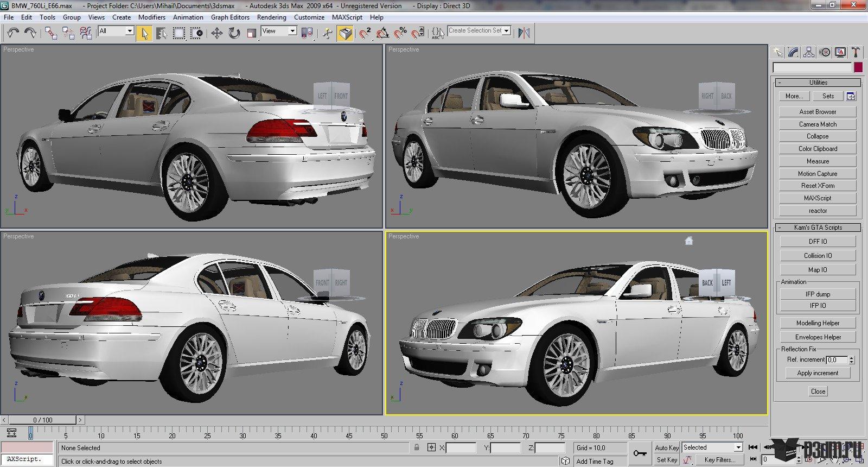Click the Undo arrow in the toolbar
868x467 pixels.
click(x=13, y=33)
